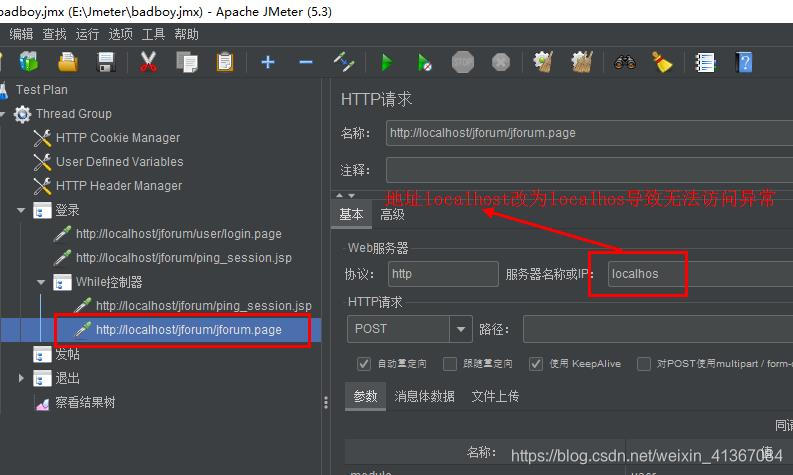Toggle 自动重定向 checkbox
Viewport: 793px width, 475px height.
pos(364,364)
